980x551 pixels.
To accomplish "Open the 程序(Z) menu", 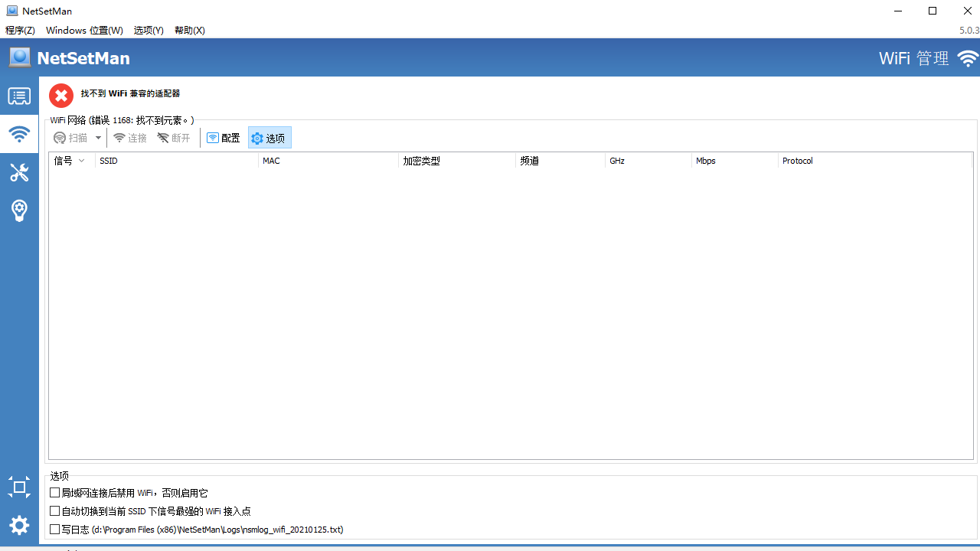I will pyautogui.click(x=20, y=30).
